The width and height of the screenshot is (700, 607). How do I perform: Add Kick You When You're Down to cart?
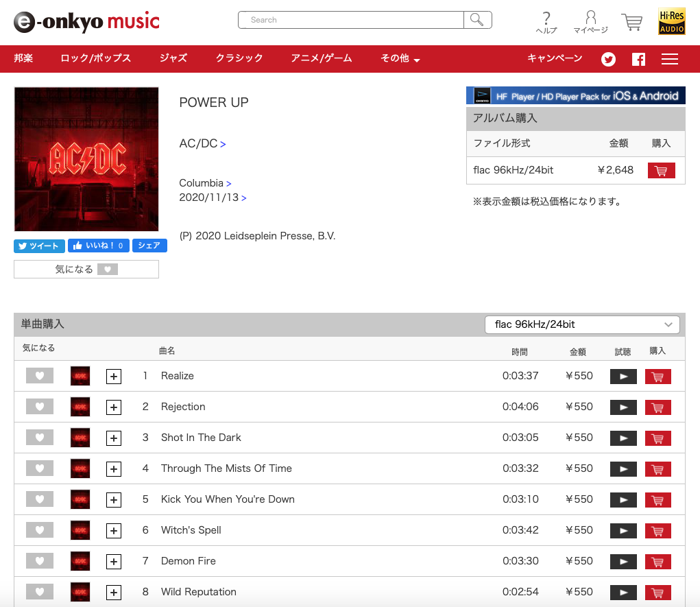pos(658,500)
